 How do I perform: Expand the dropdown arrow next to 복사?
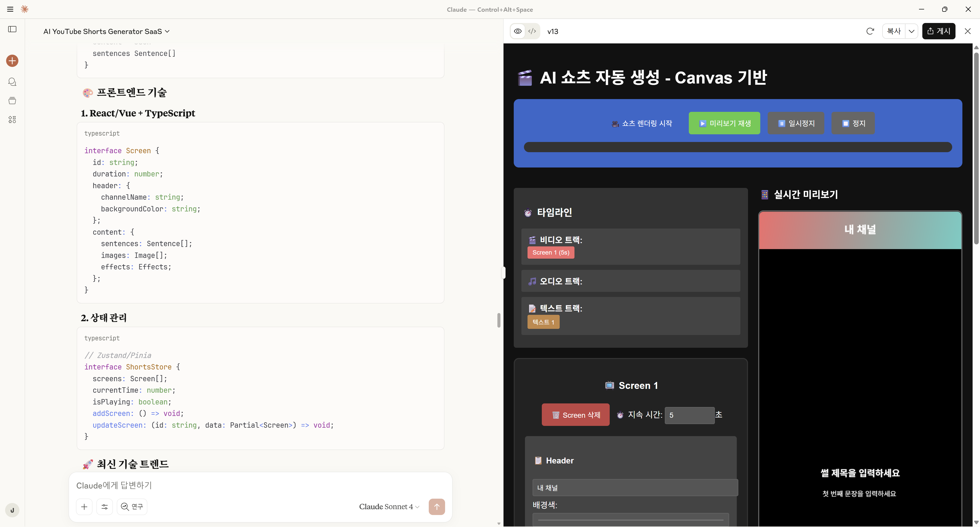[911, 31]
